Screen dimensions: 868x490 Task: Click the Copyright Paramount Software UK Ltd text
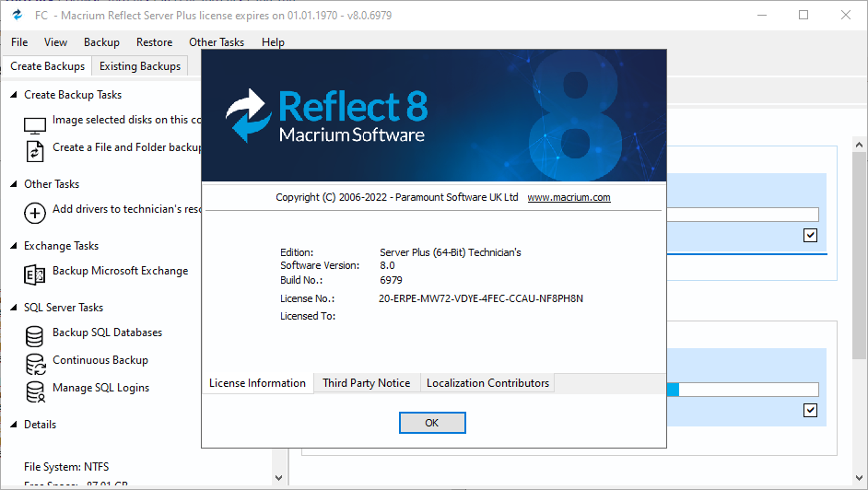click(397, 197)
